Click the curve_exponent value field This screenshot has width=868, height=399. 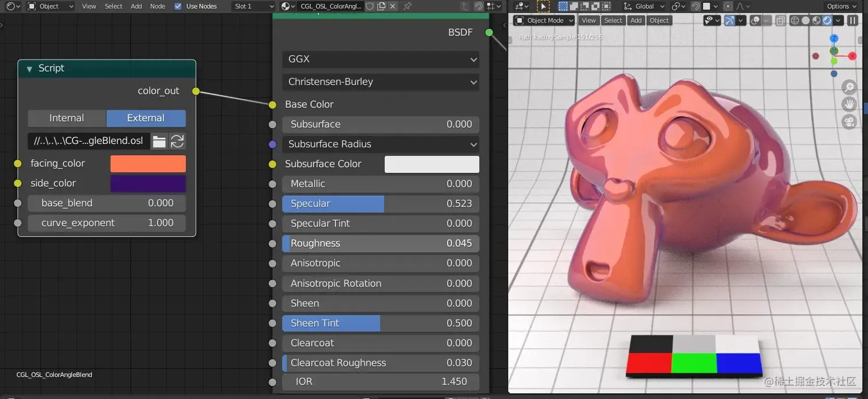107,223
